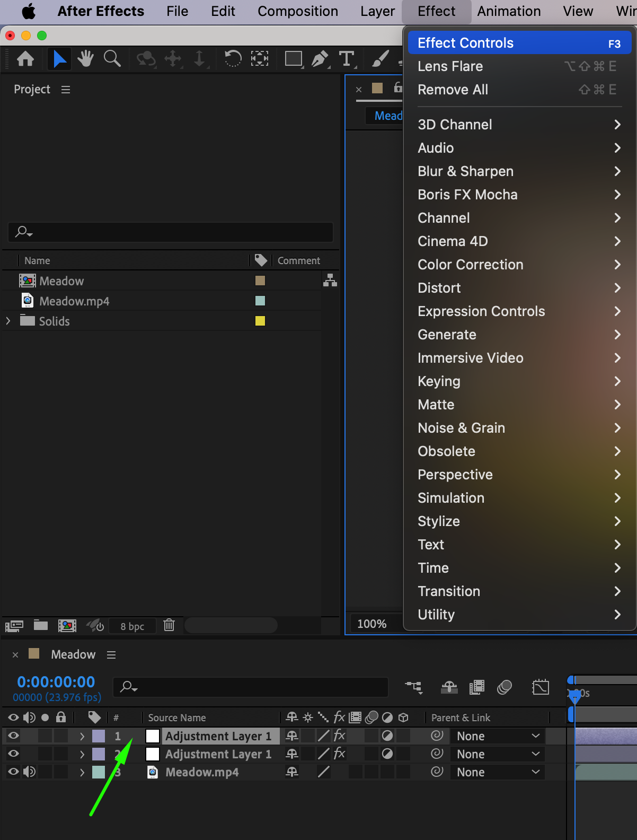Click New Composition icon in Project panel
Viewport: 637px width, 840px height.
(x=67, y=626)
